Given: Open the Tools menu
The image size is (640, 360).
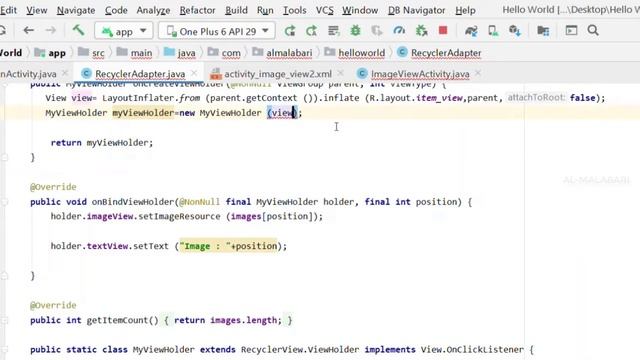Looking at the screenshot, I should 295,10.
